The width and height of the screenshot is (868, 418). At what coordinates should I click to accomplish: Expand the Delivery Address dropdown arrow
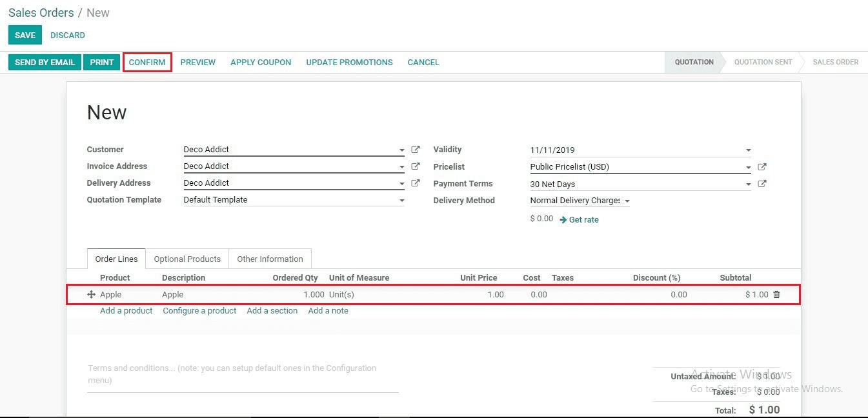401,184
